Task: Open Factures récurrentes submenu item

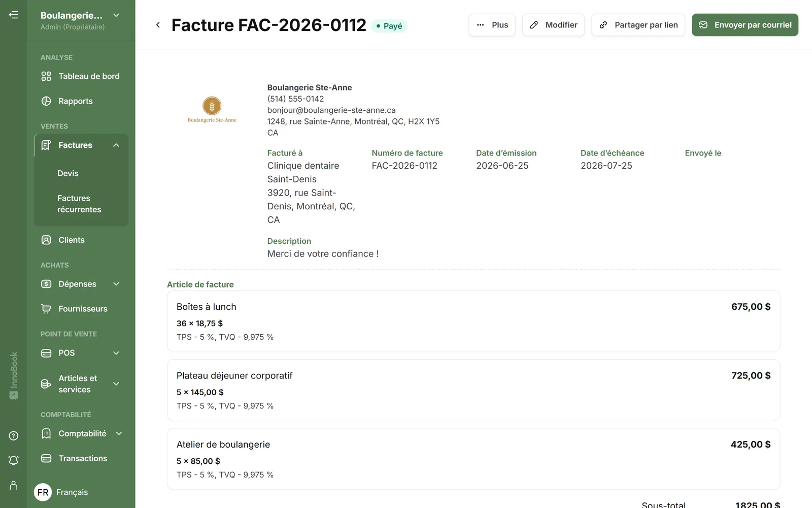Action: coord(79,204)
